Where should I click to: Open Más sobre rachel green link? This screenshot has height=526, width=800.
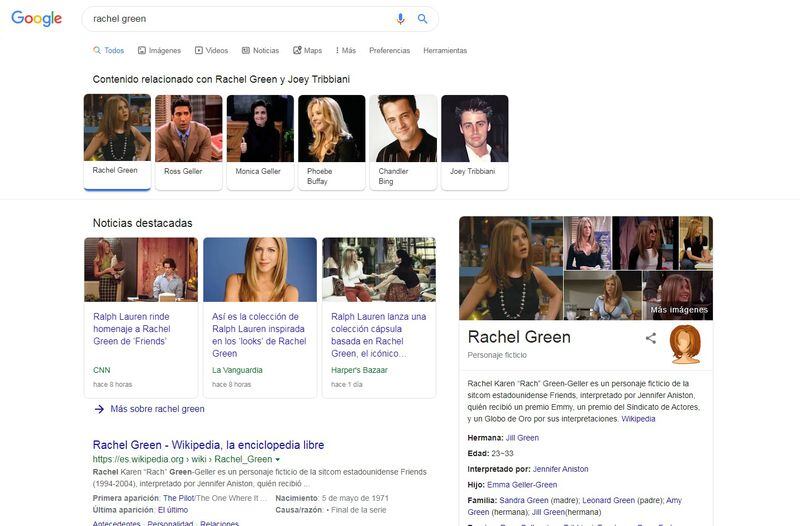(x=157, y=409)
